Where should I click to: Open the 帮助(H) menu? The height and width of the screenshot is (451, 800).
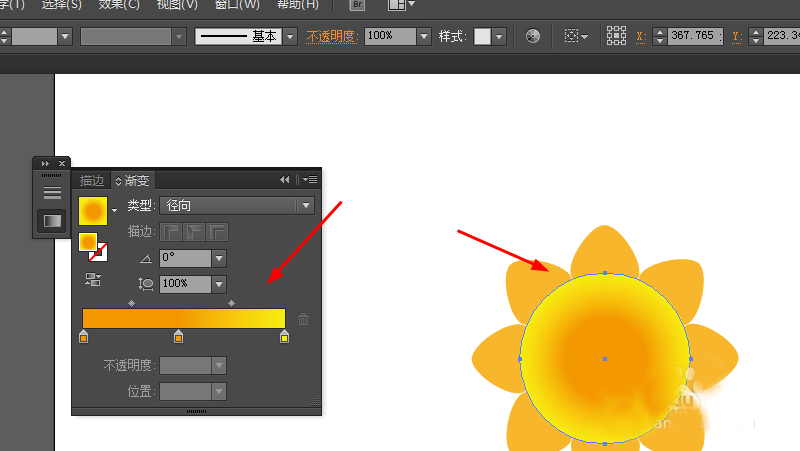[x=297, y=5]
